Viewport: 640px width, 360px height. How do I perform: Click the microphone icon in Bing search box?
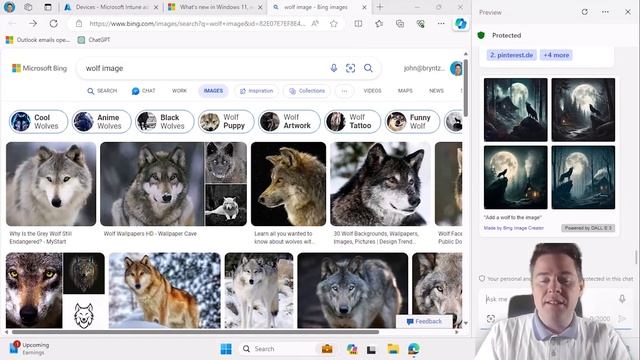point(333,68)
